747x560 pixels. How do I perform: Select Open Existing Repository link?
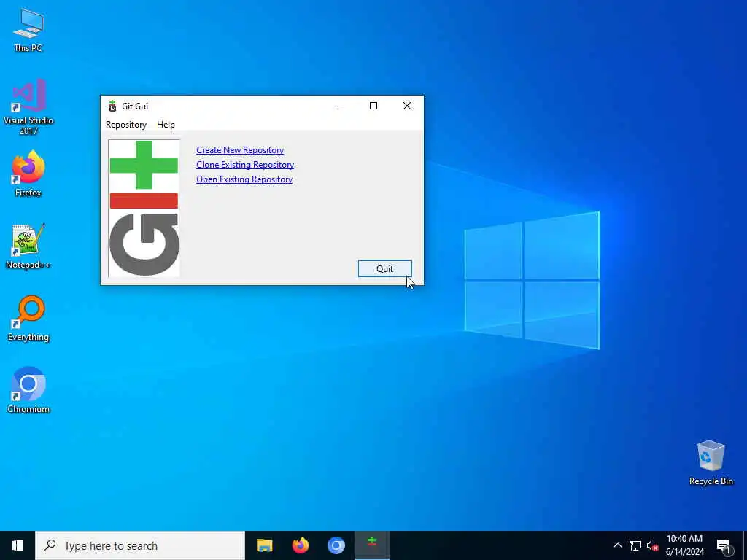tap(244, 179)
